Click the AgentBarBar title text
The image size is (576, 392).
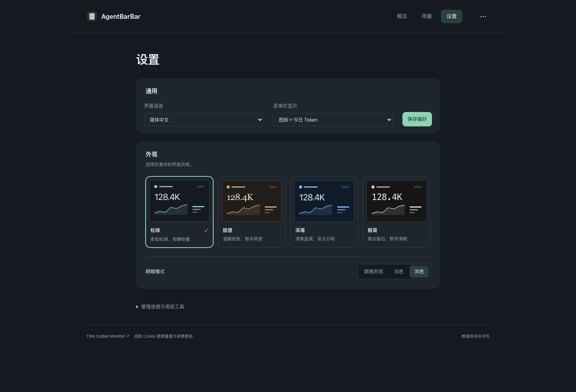121,16
